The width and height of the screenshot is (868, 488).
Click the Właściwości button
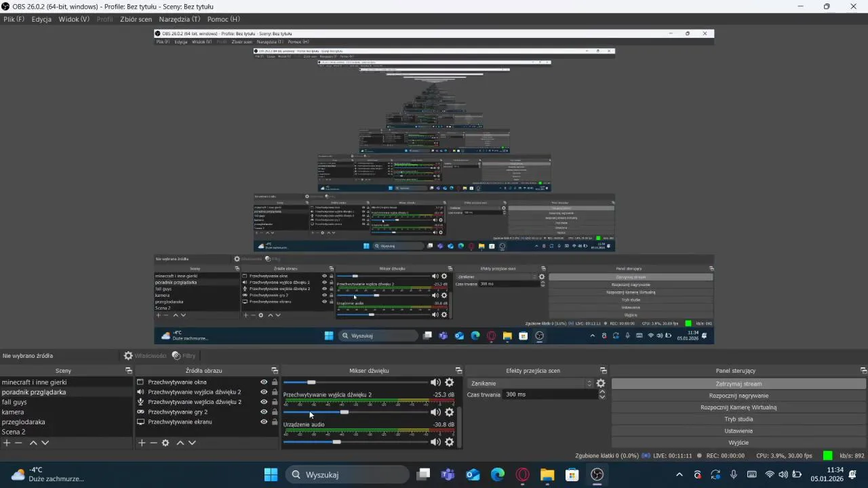click(x=145, y=356)
